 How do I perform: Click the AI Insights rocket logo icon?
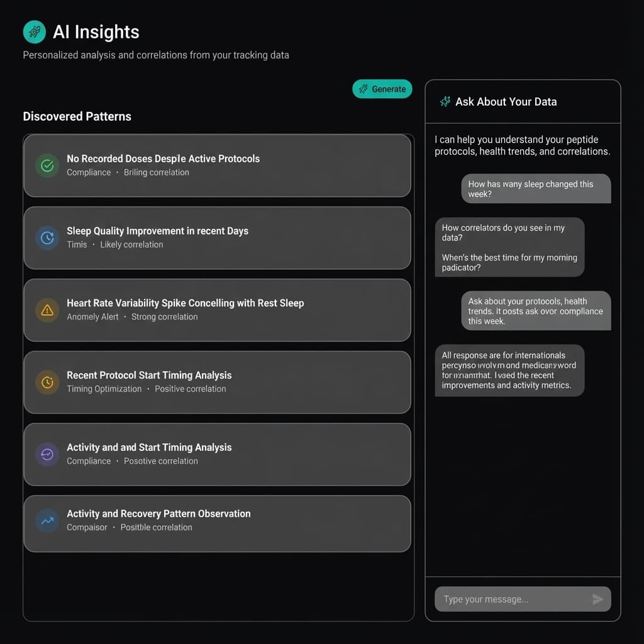[33, 31]
